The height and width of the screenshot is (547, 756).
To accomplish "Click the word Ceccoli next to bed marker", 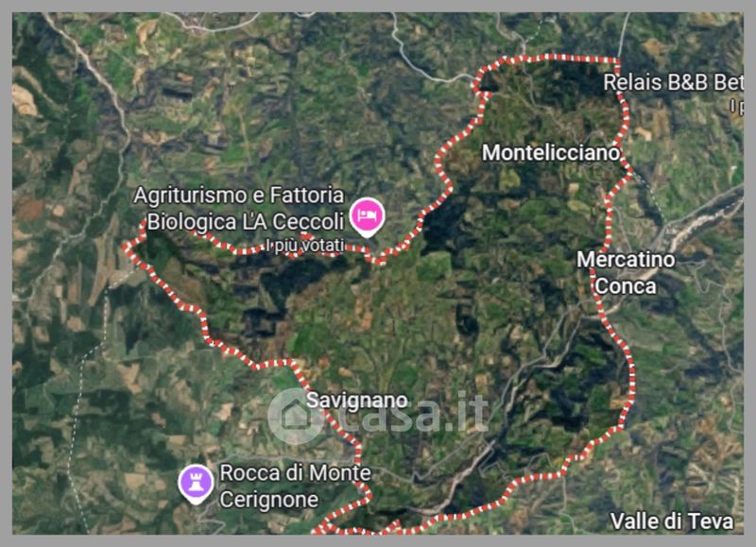I will (x=308, y=222).
